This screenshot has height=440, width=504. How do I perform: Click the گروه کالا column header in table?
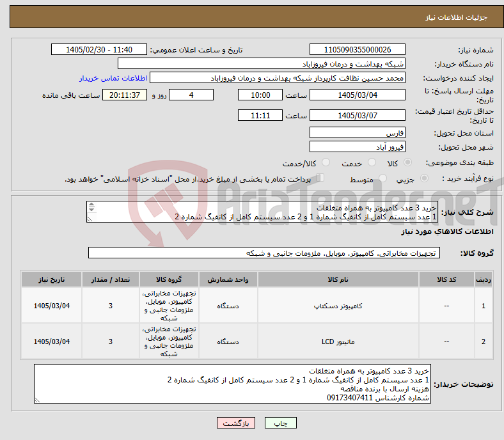coord(169,279)
